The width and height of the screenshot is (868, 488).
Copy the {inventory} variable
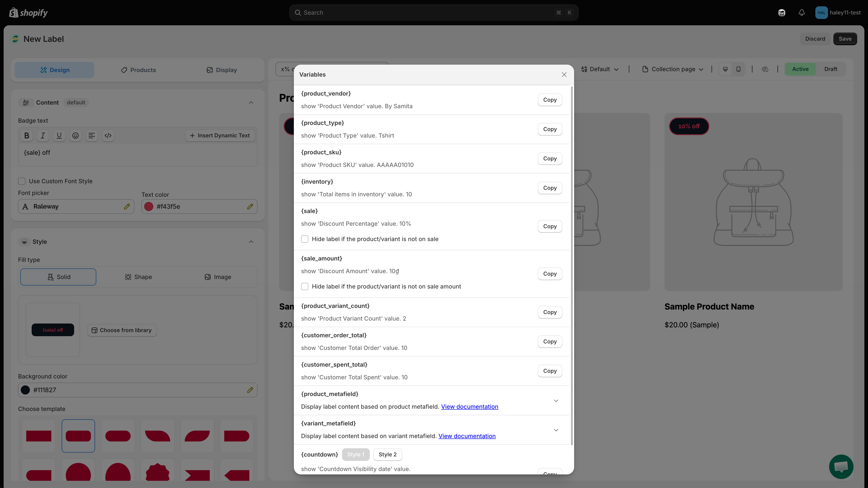click(x=550, y=188)
